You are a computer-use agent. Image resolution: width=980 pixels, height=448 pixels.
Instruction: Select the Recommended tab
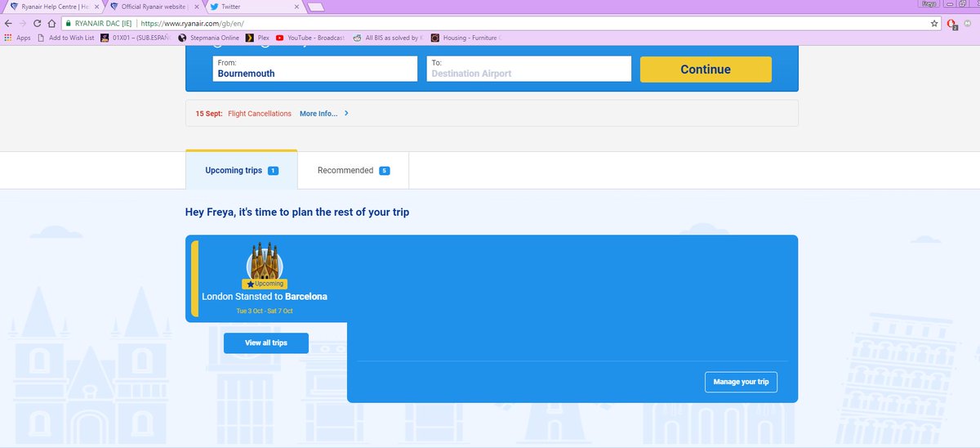click(353, 170)
